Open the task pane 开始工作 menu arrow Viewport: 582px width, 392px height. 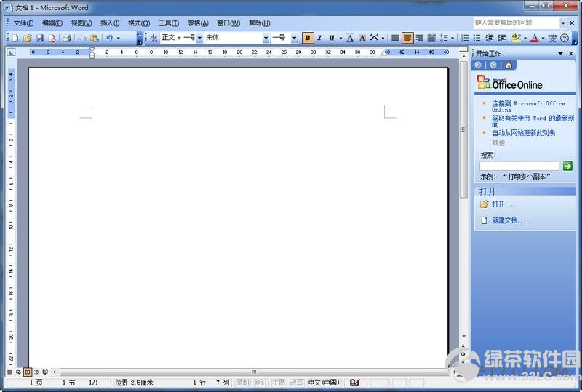[560, 54]
